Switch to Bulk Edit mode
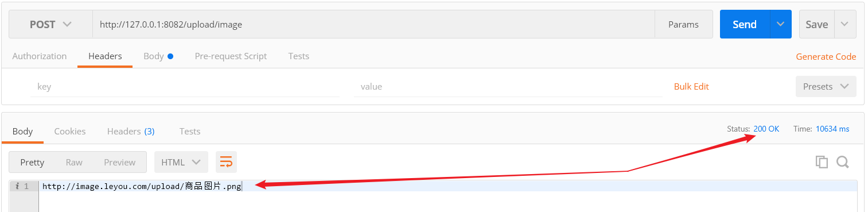 tap(691, 86)
